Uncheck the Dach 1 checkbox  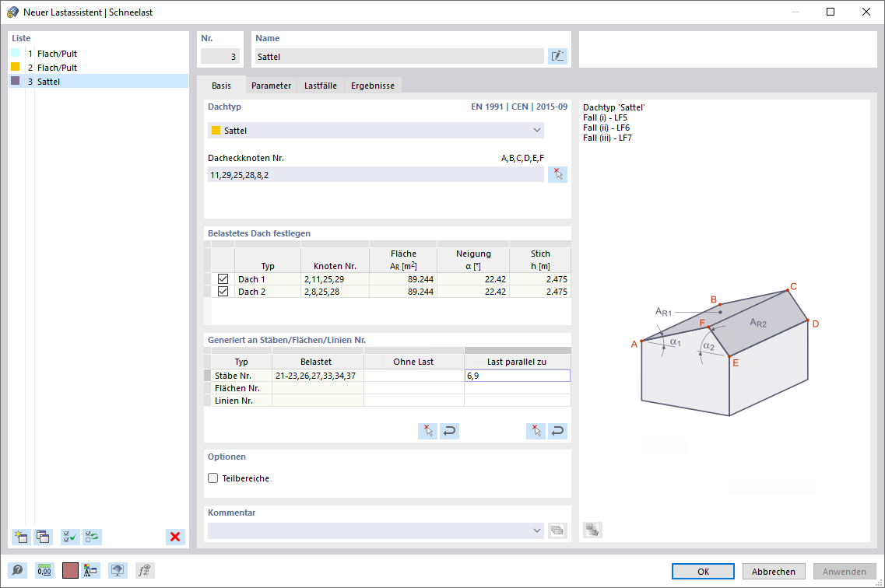(223, 279)
